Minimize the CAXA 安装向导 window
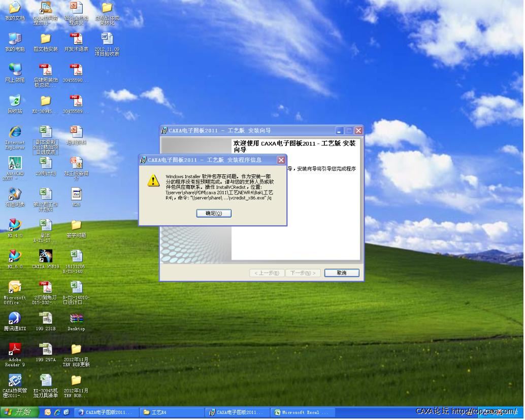 tap(340, 131)
